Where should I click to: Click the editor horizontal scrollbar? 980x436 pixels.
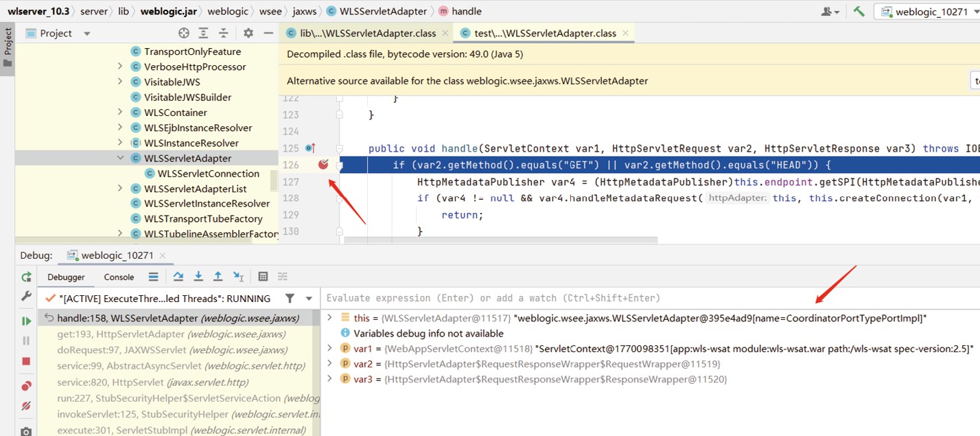coord(500,240)
